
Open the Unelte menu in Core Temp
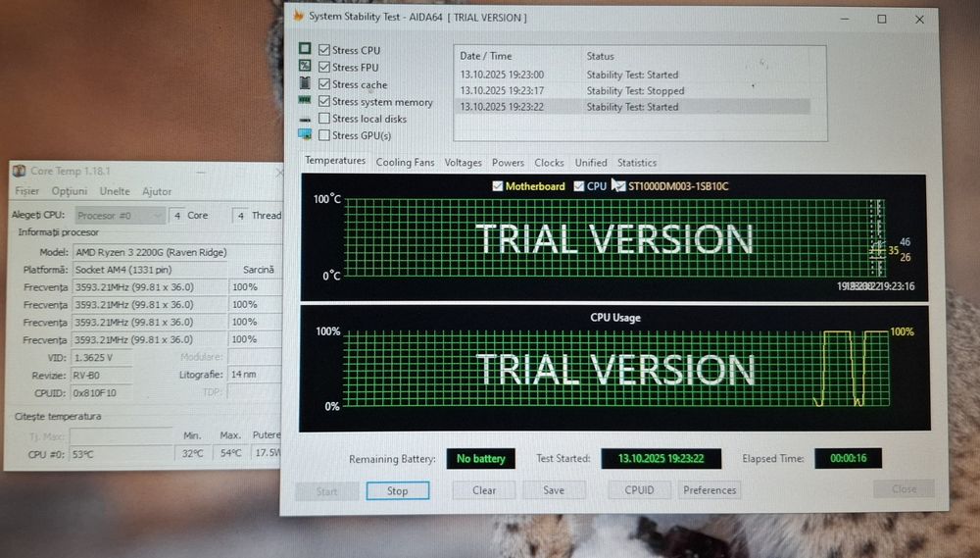115,191
